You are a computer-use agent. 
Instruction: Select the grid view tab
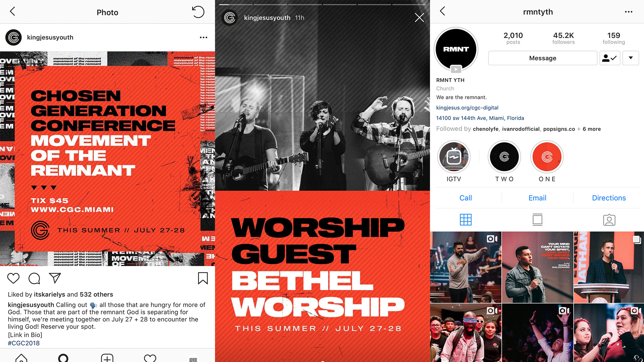466,220
